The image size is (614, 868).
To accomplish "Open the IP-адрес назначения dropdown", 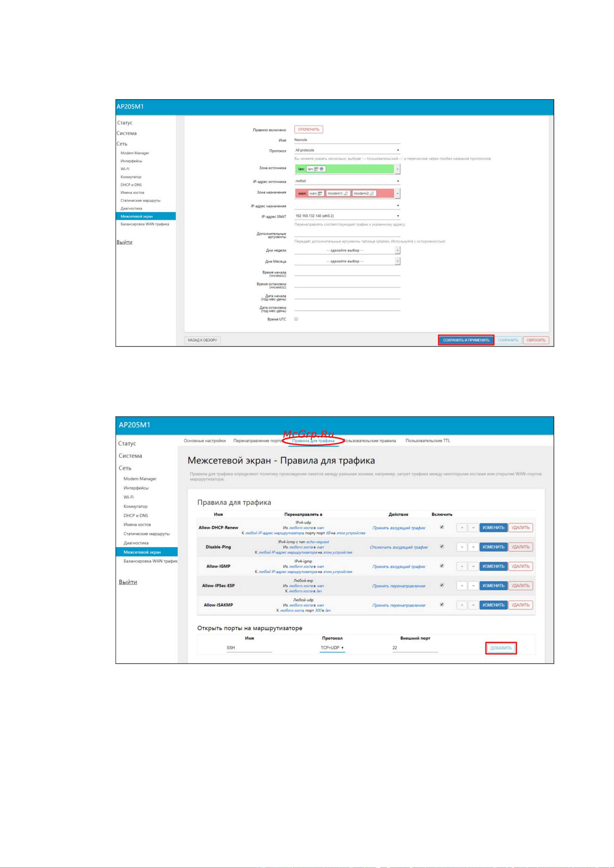I will [347, 206].
